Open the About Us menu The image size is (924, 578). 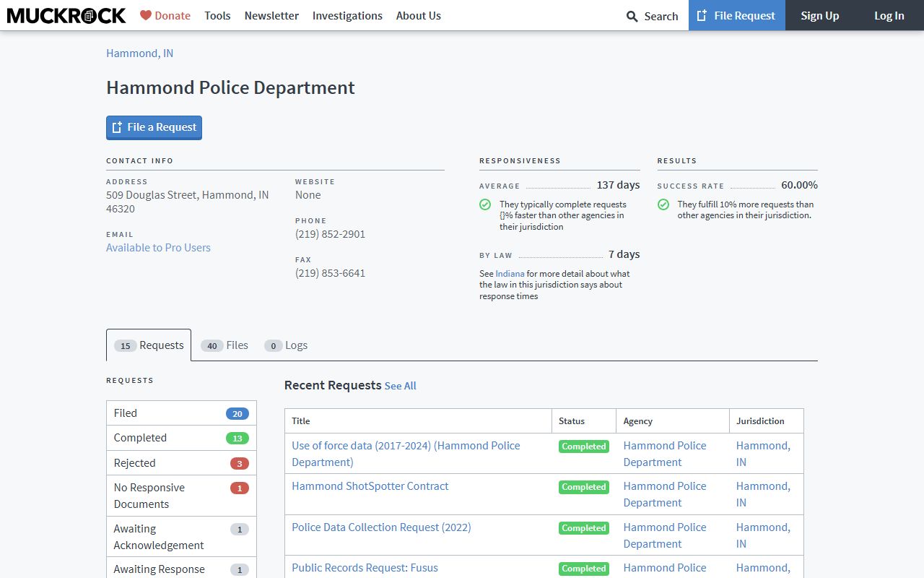419,15
